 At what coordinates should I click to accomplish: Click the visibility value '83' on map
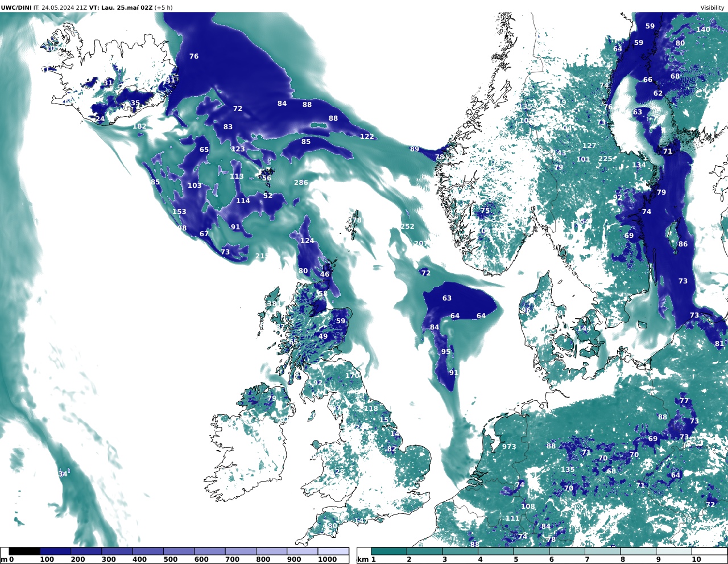[x=228, y=127]
